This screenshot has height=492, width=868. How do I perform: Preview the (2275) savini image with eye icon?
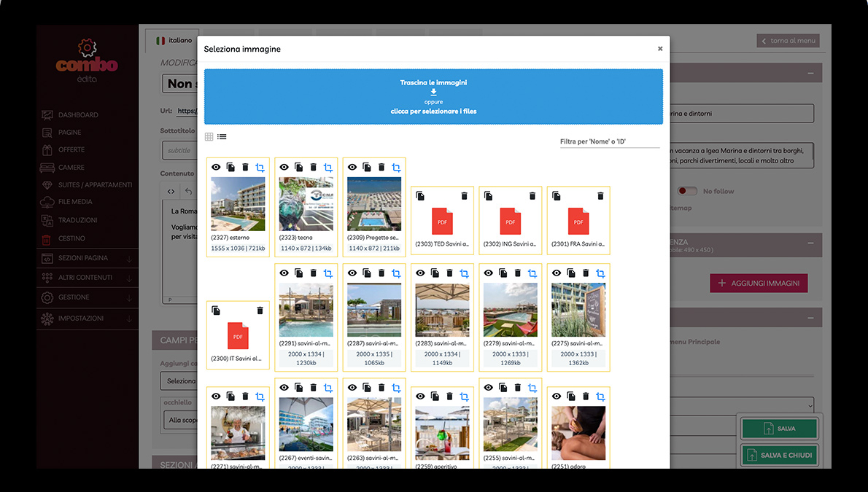pyautogui.click(x=557, y=273)
